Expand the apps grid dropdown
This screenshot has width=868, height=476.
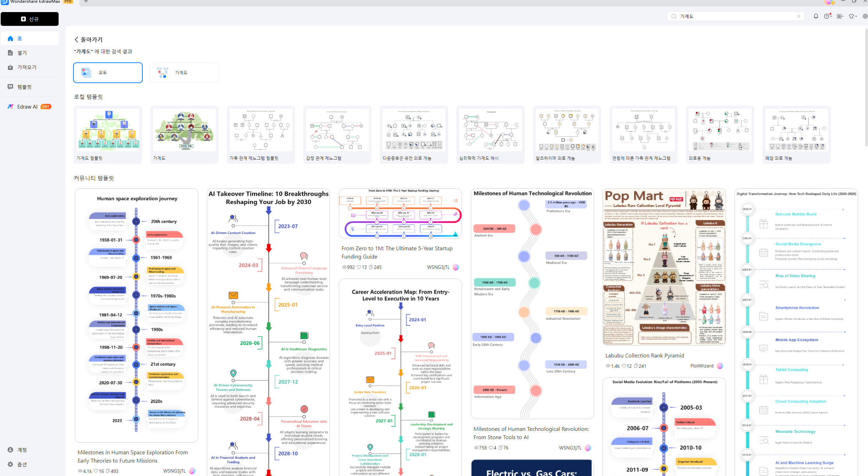click(x=840, y=16)
